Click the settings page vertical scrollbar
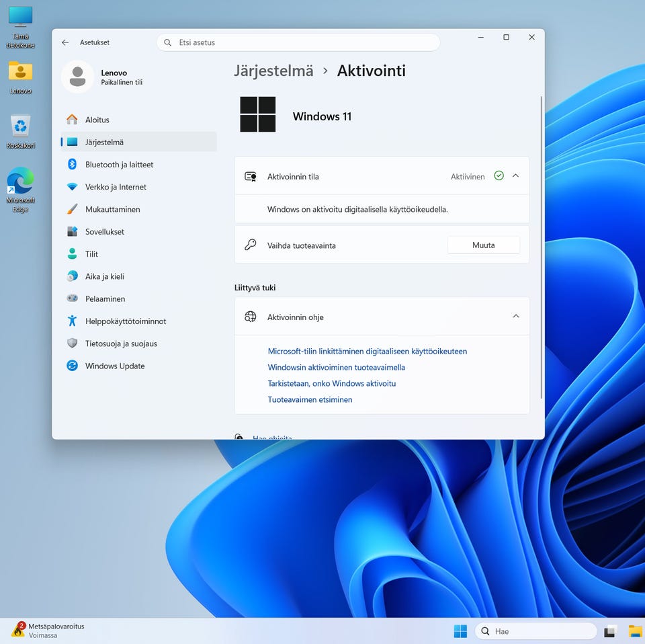This screenshot has height=644, width=645. (x=541, y=247)
